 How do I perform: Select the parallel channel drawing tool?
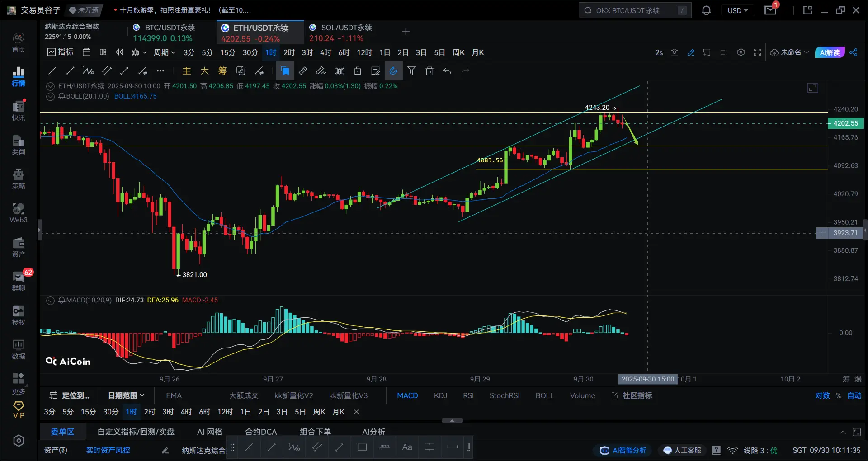point(107,71)
